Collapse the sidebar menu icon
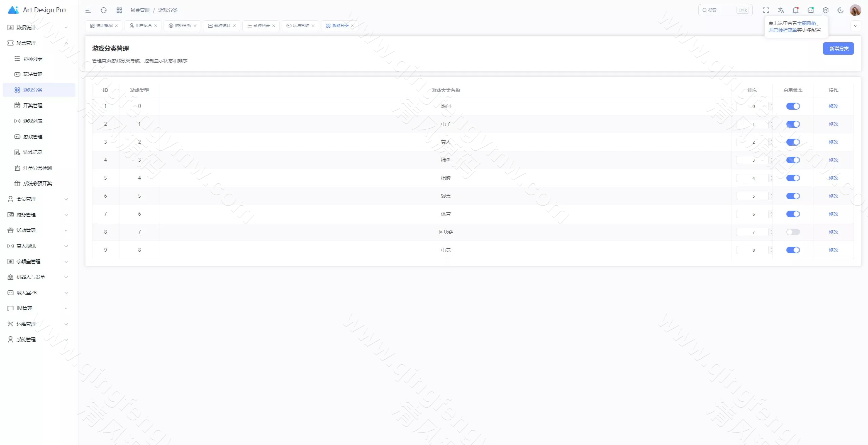The width and height of the screenshot is (868, 445). point(88,10)
